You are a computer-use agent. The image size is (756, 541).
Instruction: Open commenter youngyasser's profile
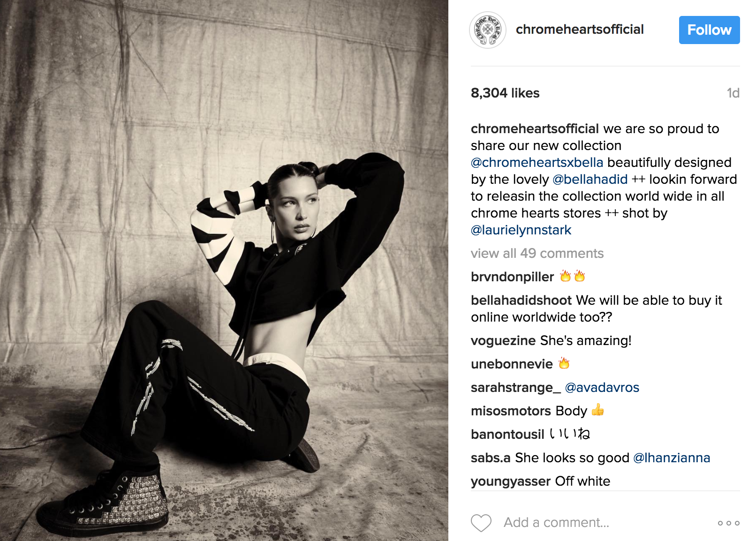click(x=511, y=481)
